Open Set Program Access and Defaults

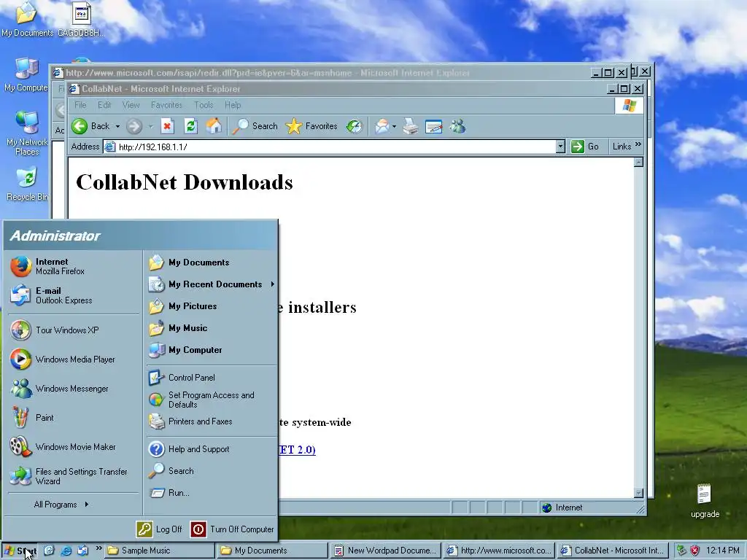pos(211,400)
